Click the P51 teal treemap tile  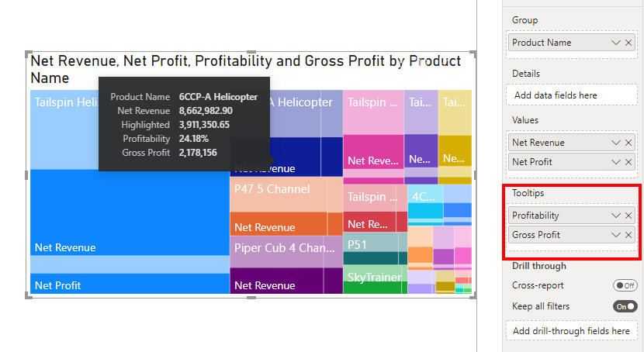tap(374, 246)
